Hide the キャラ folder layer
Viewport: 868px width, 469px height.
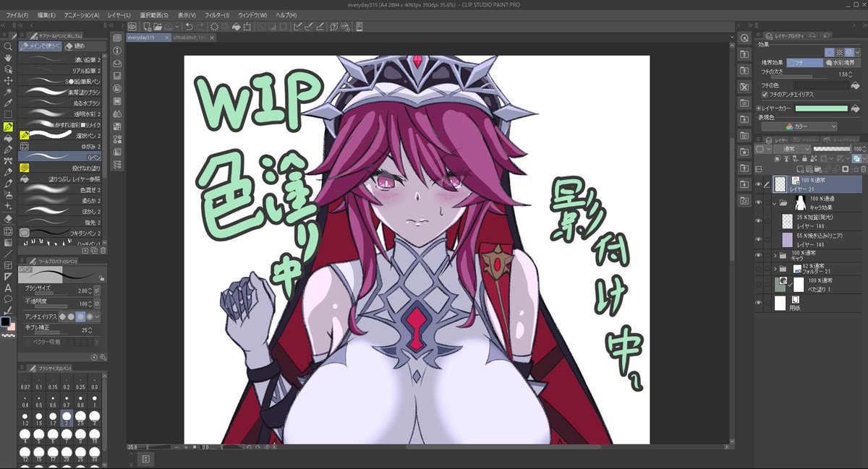tap(759, 255)
